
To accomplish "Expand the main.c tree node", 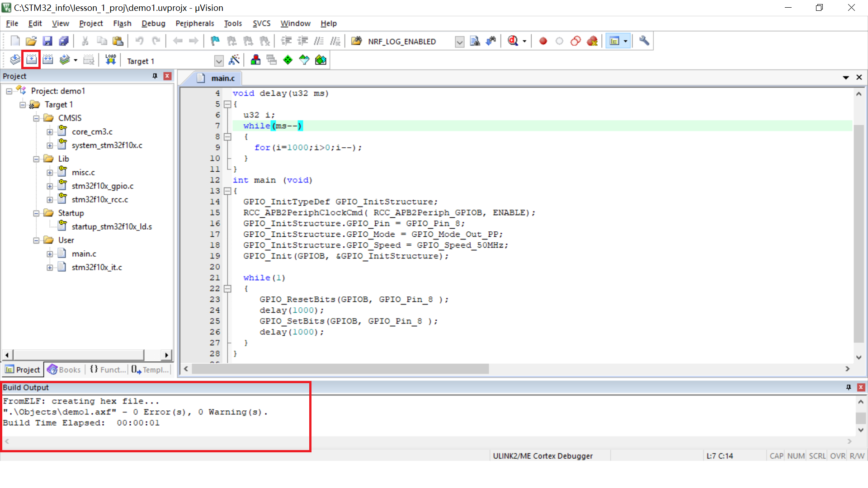I will 50,254.
